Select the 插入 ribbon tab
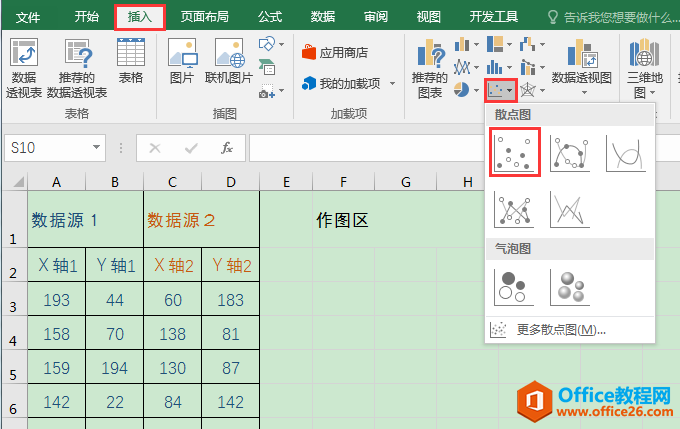The width and height of the screenshot is (680, 429). pos(140,17)
